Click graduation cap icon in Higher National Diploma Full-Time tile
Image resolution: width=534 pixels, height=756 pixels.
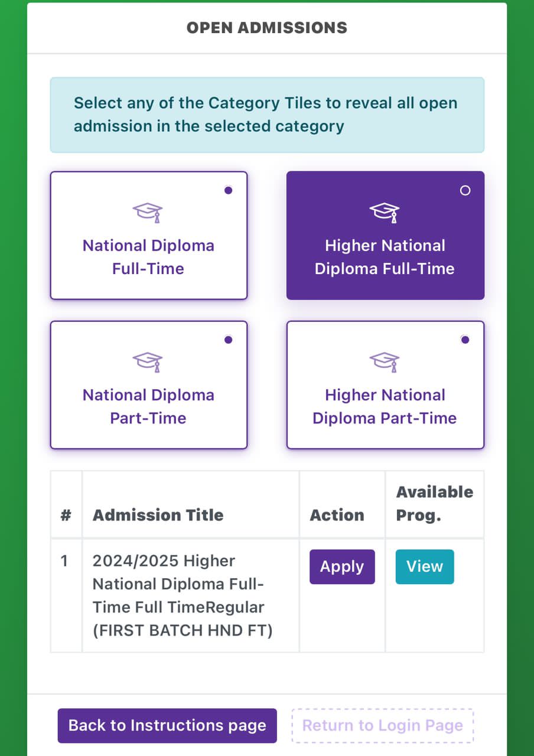pos(385,212)
